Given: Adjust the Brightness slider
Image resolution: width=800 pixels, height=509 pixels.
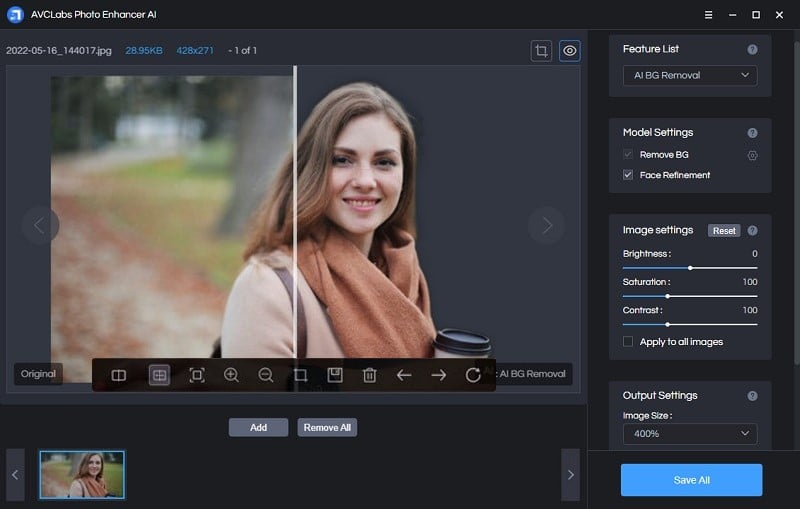Looking at the screenshot, I should (690, 268).
